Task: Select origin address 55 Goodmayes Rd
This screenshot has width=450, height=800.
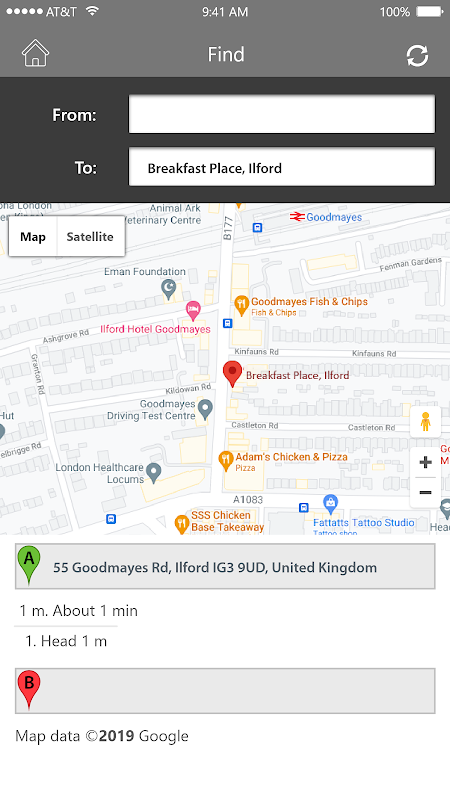Action: point(225,566)
